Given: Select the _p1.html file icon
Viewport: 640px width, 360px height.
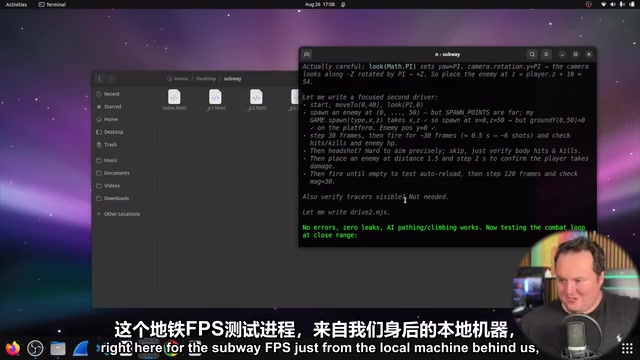Looking at the screenshot, I should [x=215, y=97].
